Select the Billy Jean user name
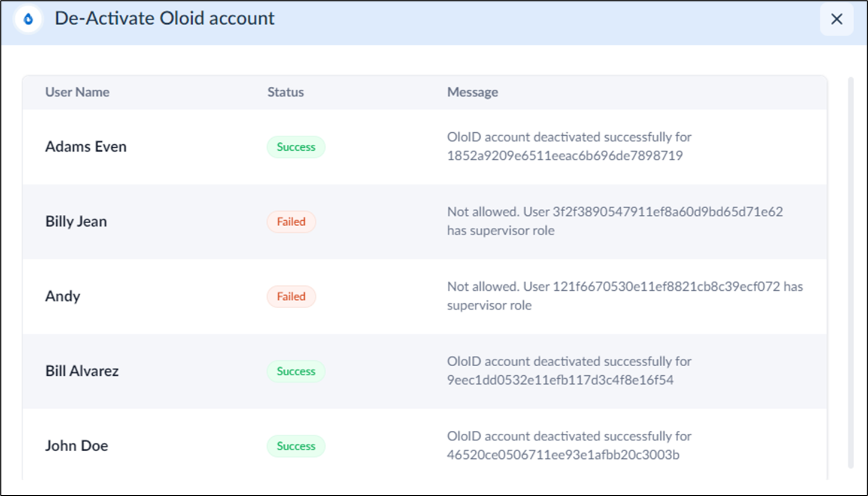The image size is (868, 496). pyautogui.click(x=76, y=221)
